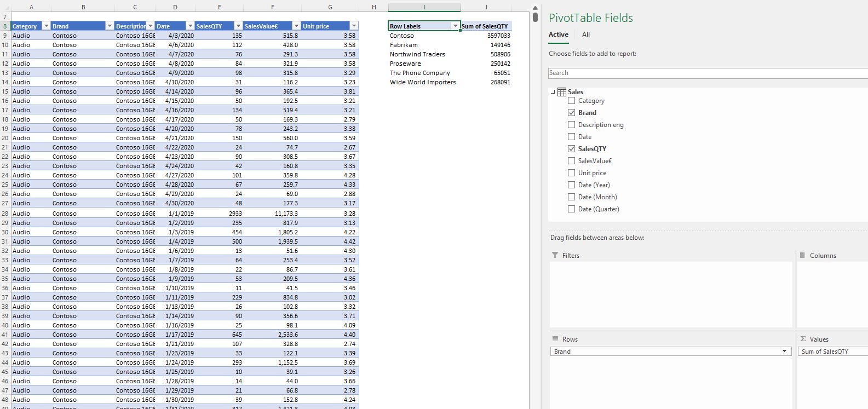Switch to the Active tab in PivotTable Fields
This screenshot has width=868, height=409.
click(x=559, y=34)
